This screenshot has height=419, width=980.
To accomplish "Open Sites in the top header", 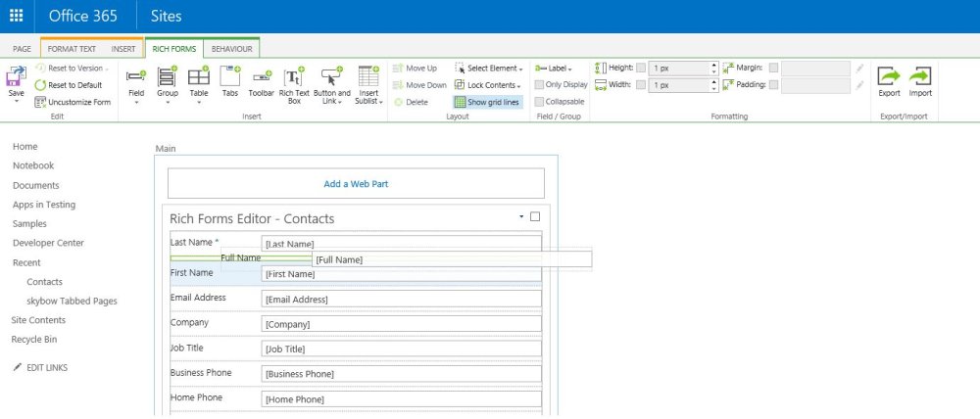I will [167, 17].
